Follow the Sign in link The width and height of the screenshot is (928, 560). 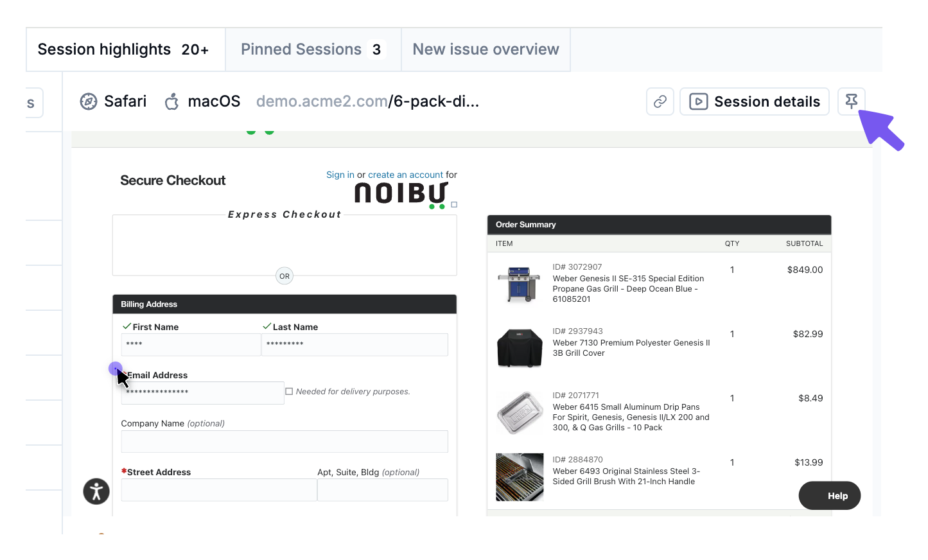coord(340,175)
